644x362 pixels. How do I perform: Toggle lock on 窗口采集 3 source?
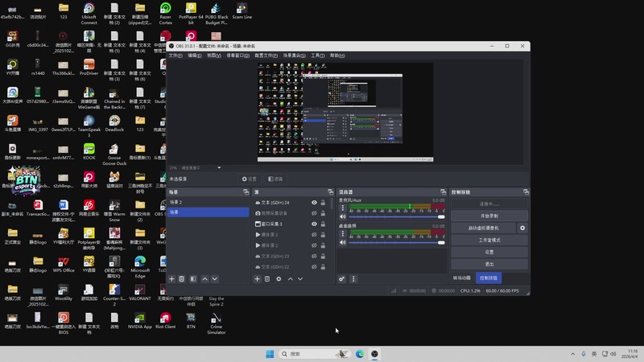[324, 224]
